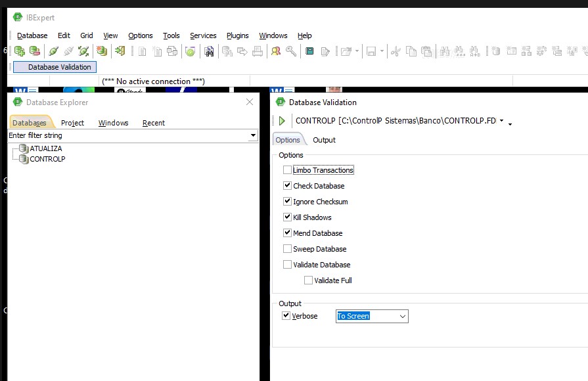
Task: Click the binoculars document search icon
Action: [x=209, y=51]
